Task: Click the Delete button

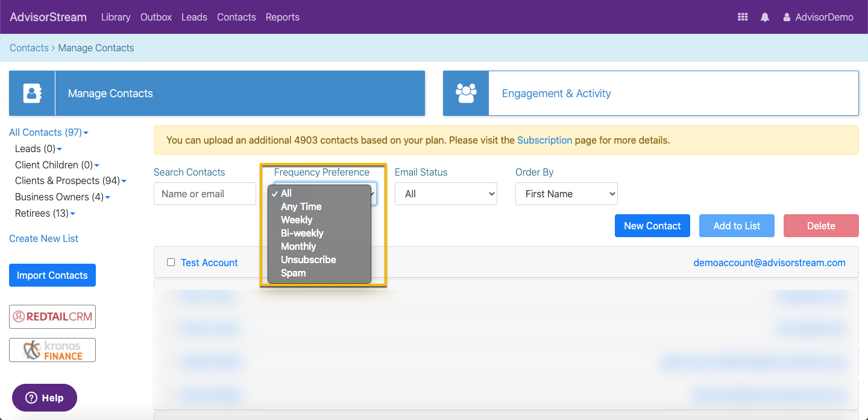Action: (x=821, y=226)
